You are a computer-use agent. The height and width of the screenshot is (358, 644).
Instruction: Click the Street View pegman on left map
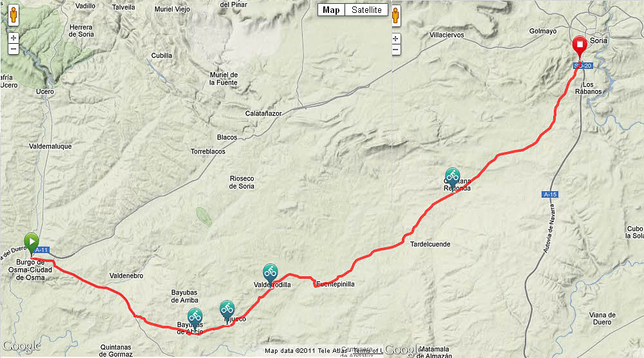pos(14,15)
